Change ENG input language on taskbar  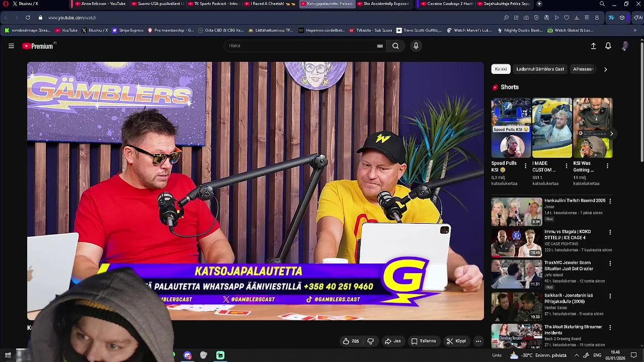tap(597, 355)
